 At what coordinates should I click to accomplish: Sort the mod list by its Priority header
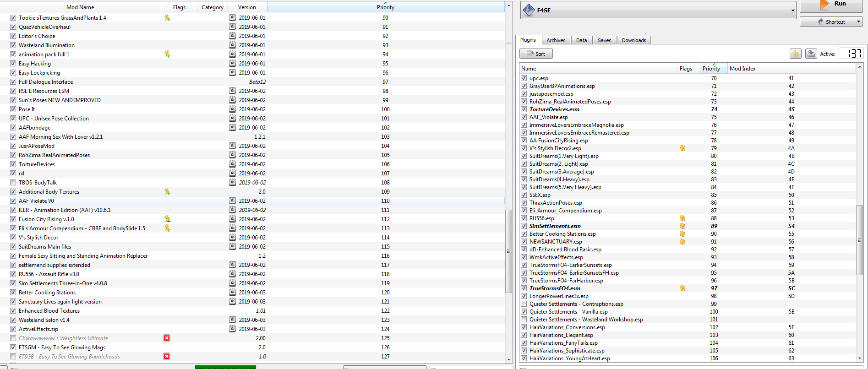click(x=386, y=7)
